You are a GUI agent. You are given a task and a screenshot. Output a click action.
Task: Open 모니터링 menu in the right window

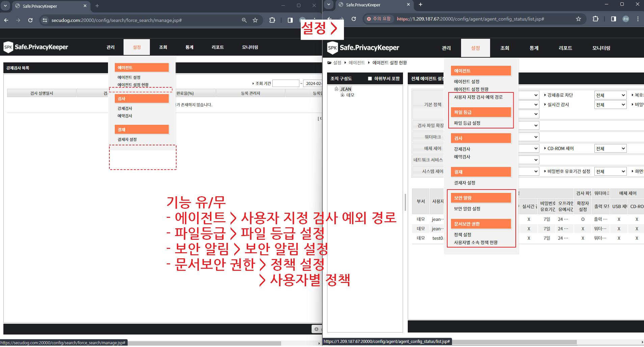point(601,48)
